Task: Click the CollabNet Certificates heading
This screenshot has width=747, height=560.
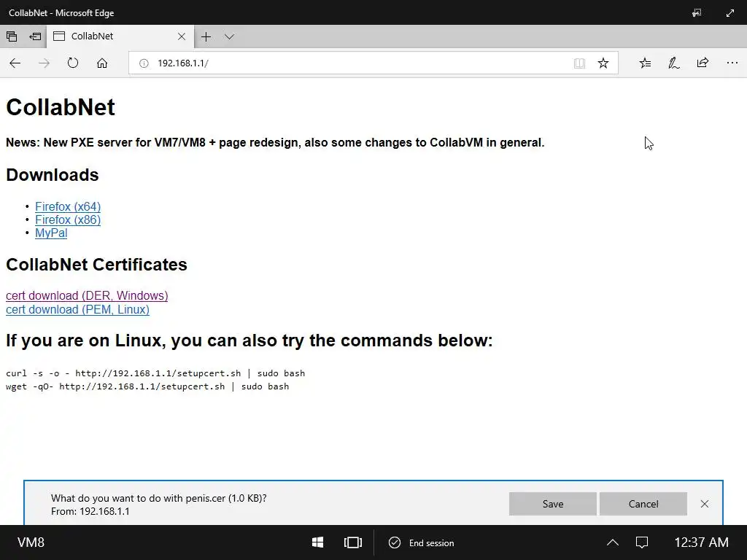Action: tap(96, 265)
